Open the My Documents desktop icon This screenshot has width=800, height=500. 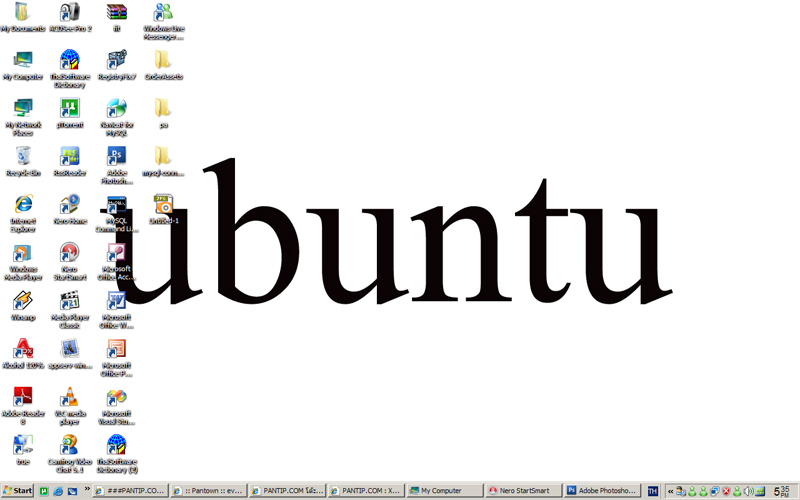pos(22,17)
